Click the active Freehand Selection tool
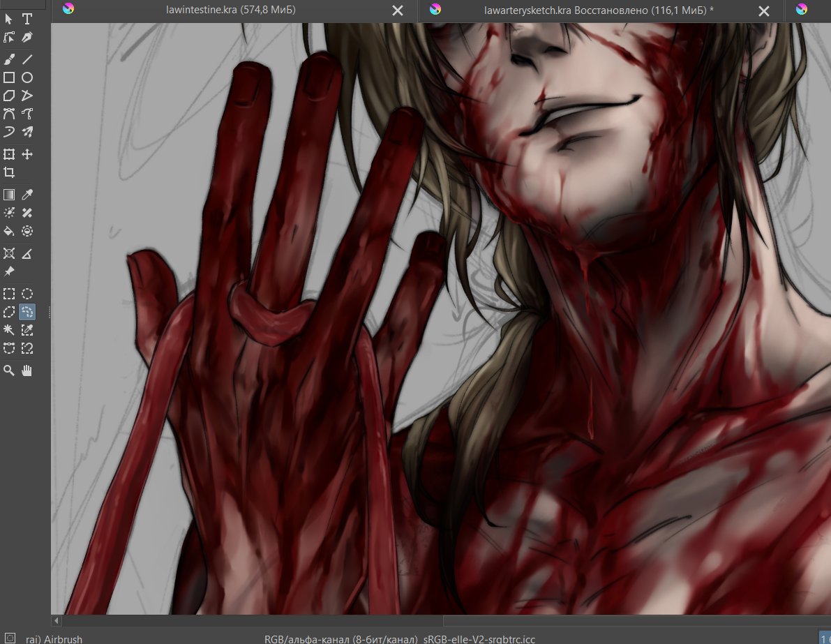The height and width of the screenshot is (644, 831). click(x=27, y=312)
